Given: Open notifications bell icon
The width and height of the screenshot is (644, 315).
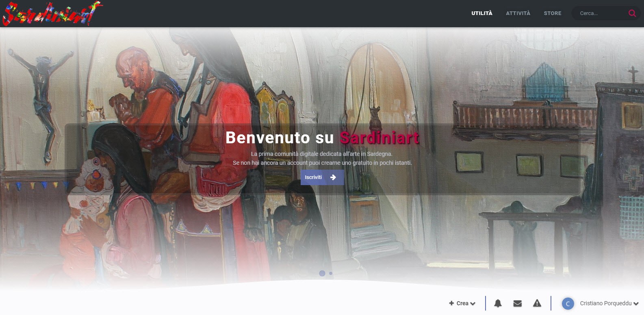Looking at the screenshot, I should tap(498, 303).
